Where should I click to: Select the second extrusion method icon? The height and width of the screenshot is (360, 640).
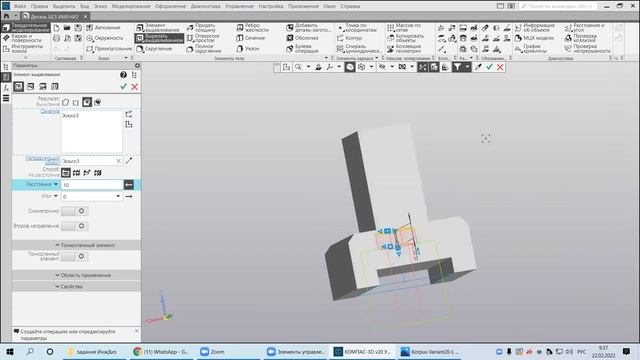[x=76, y=173]
